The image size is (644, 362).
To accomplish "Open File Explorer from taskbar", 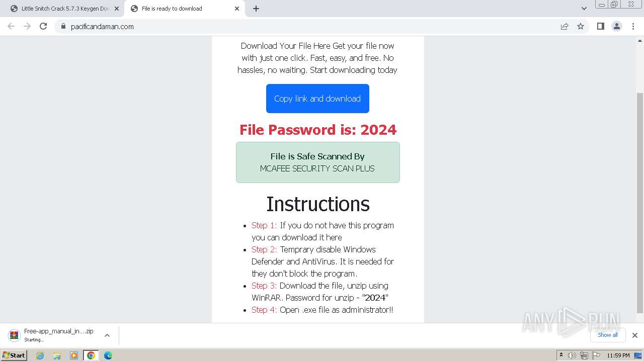I will click(x=57, y=355).
